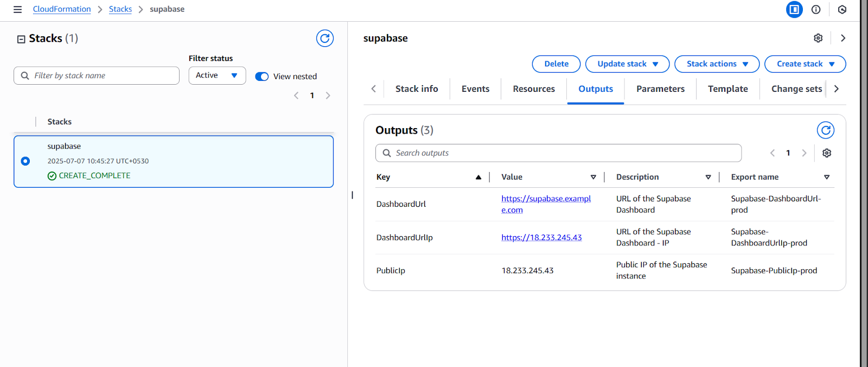Switch to the Stack info tab

(x=417, y=89)
